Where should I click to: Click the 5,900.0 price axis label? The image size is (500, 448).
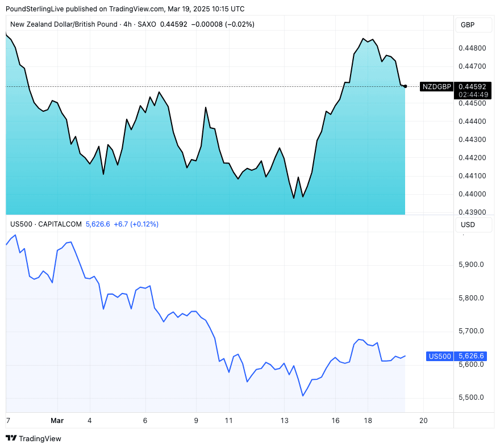click(x=471, y=265)
